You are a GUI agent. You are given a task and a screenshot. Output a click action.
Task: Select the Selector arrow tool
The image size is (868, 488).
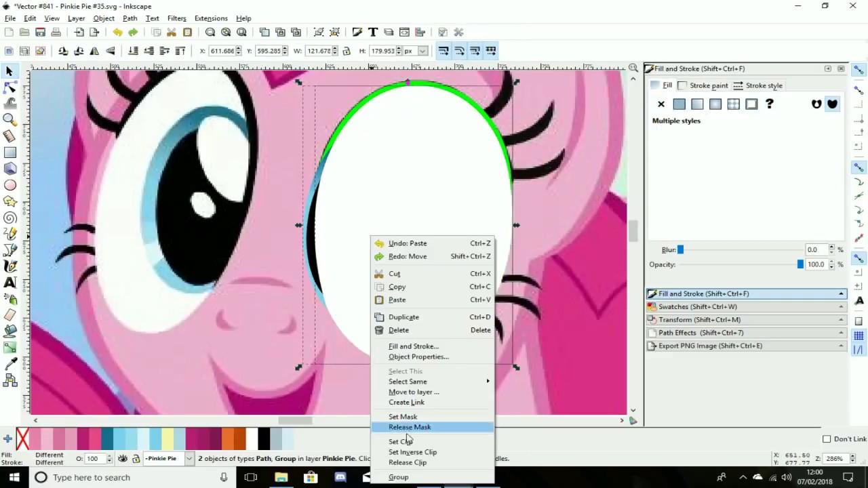tap(9, 71)
